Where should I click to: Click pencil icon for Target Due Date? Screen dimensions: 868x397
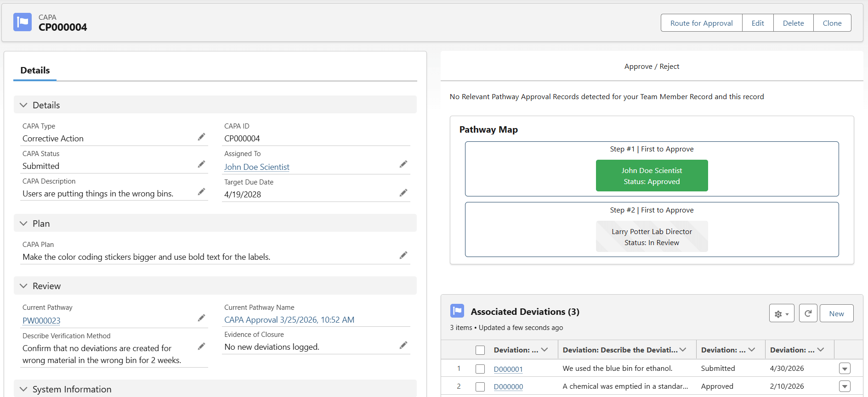(403, 193)
